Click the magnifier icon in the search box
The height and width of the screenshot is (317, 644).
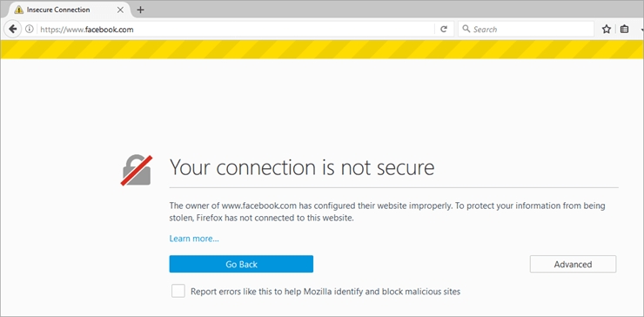[466, 29]
